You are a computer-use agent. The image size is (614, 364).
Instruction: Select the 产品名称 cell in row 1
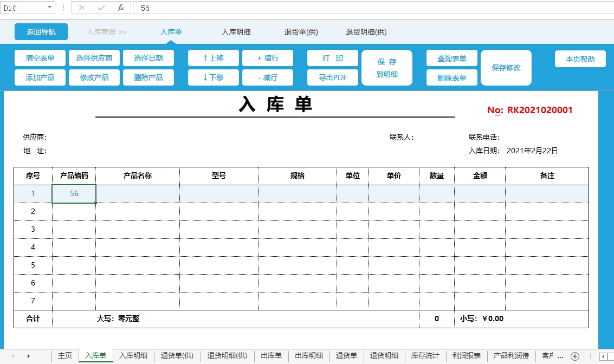(x=138, y=194)
